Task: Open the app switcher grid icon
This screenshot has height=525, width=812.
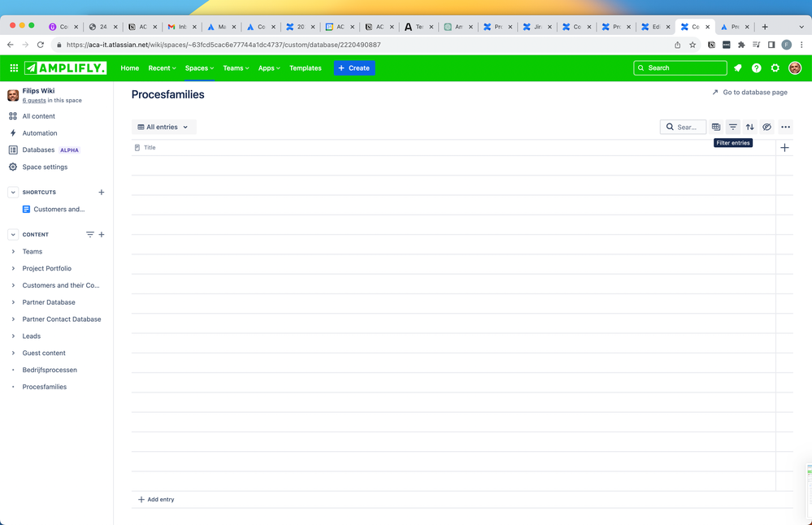Action: click(14, 67)
